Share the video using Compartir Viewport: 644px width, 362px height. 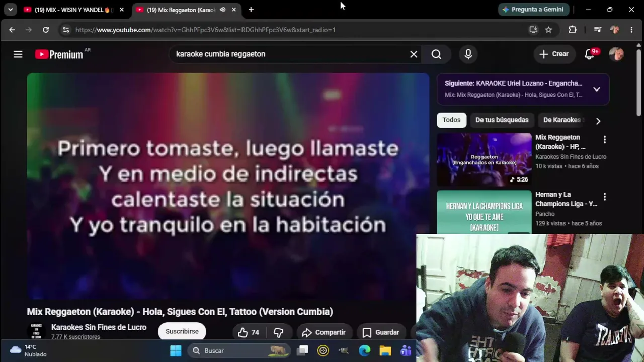pos(324,332)
